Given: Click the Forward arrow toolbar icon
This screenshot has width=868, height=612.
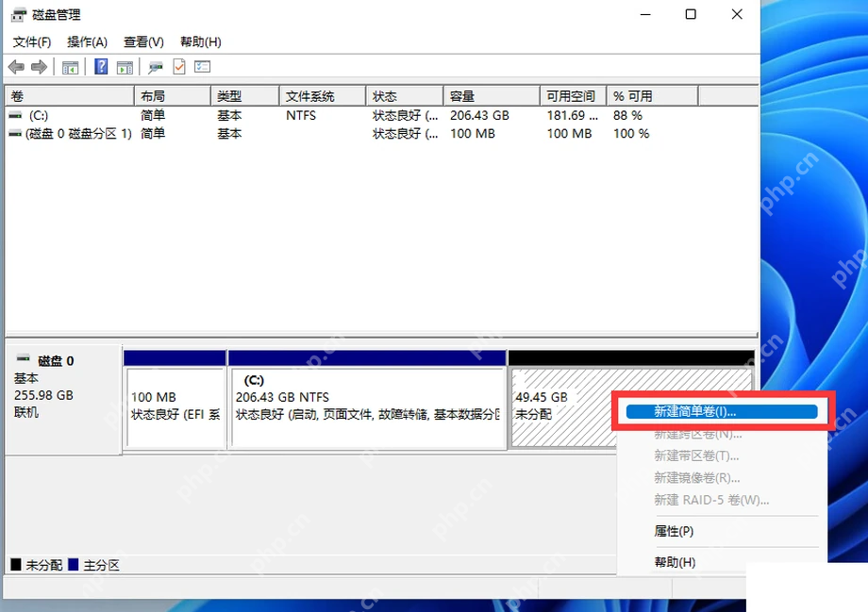Looking at the screenshot, I should click(x=39, y=67).
